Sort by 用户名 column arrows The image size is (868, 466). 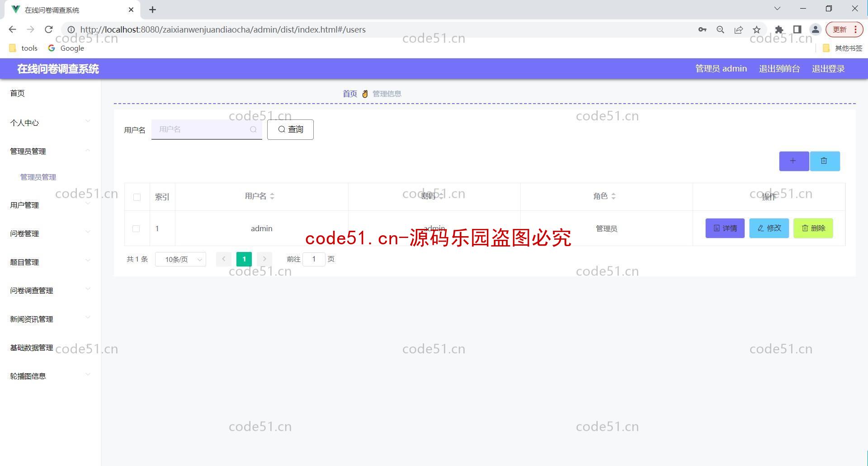pyautogui.click(x=272, y=196)
